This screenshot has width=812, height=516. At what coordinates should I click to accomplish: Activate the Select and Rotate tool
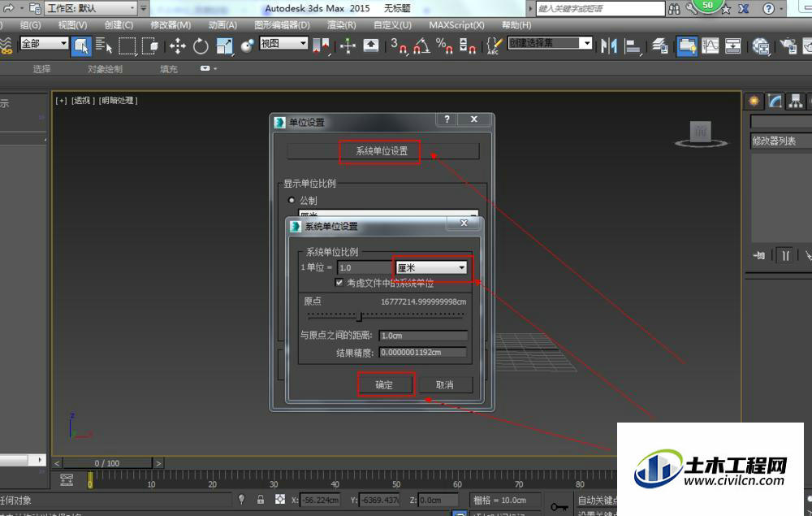click(201, 46)
